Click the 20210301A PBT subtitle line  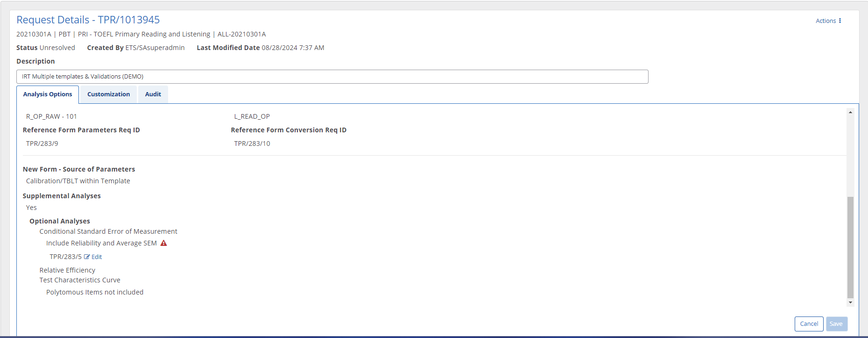click(x=141, y=34)
